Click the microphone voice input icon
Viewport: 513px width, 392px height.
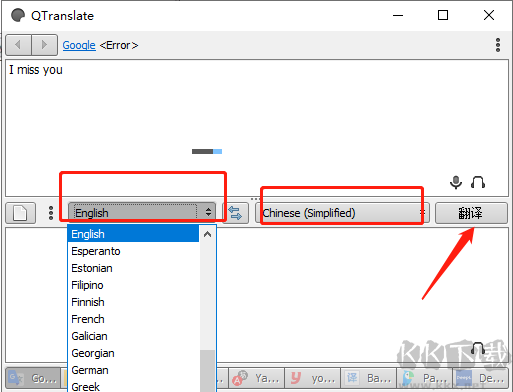click(456, 182)
